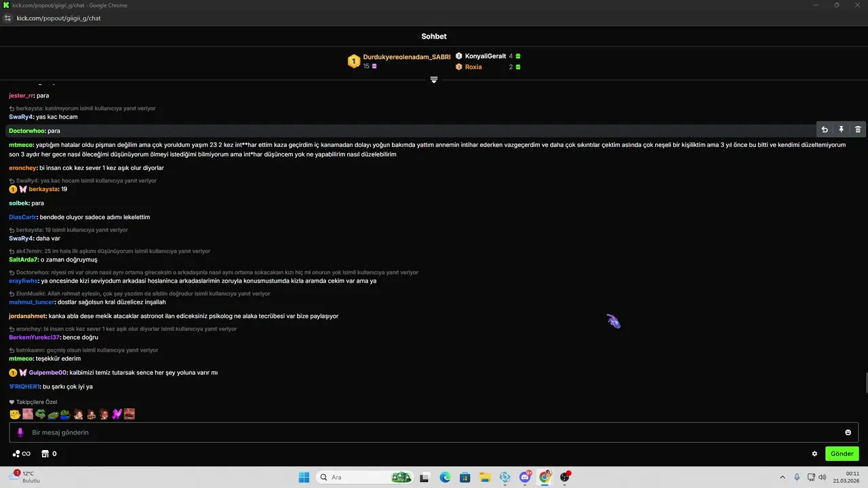Open KonyaliGeralt's leaderboard entry
This screenshot has width=868, height=488.
tap(486, 56)
